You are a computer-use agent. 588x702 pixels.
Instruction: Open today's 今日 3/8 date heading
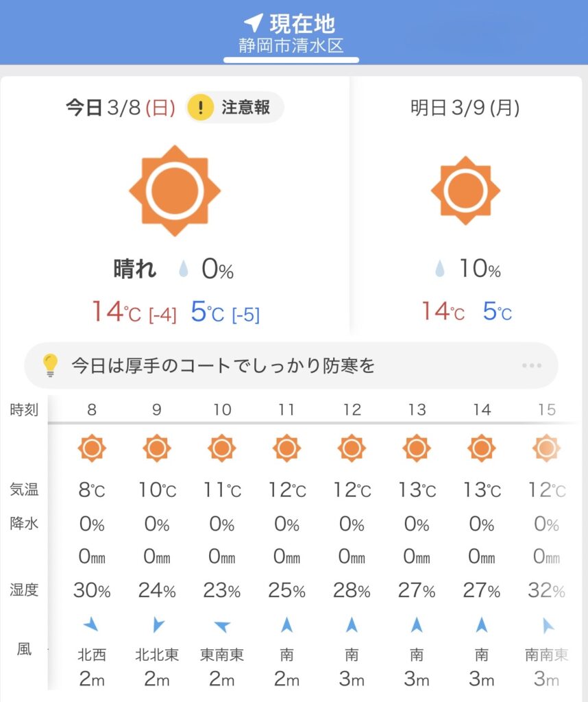(x=120, y=108)
